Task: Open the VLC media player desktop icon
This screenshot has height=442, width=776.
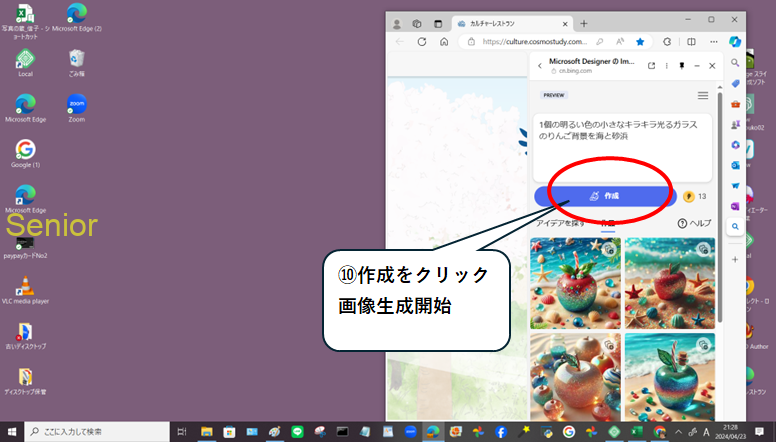Action: tap(25, 290)
